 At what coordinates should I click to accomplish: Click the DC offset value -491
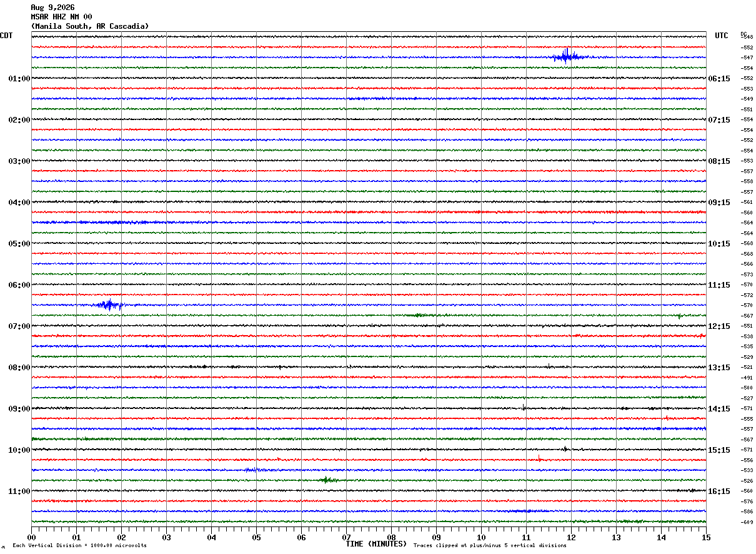coord(747,378)
